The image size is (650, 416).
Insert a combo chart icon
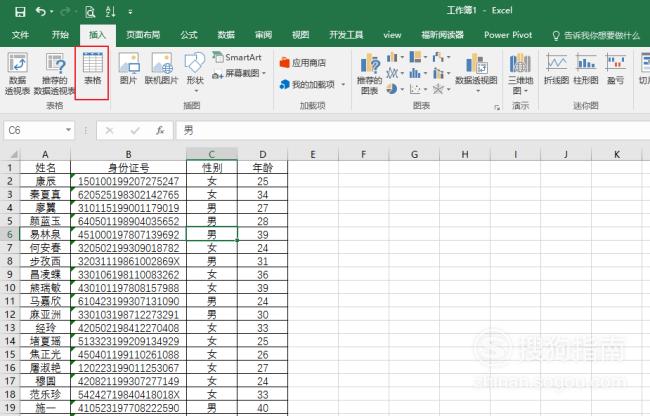(441, 73)
